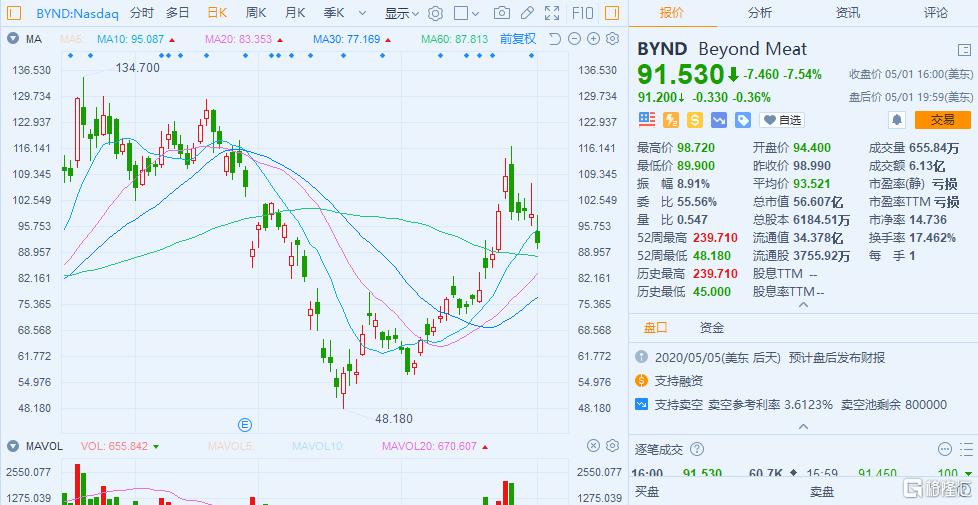Toggle the right quote panel icon
978x505 pixels.
[x=612, y=12]
